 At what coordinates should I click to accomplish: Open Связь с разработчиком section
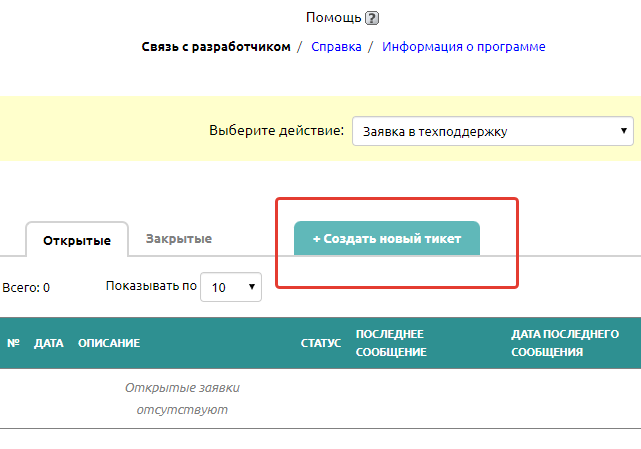pos(216,46)
